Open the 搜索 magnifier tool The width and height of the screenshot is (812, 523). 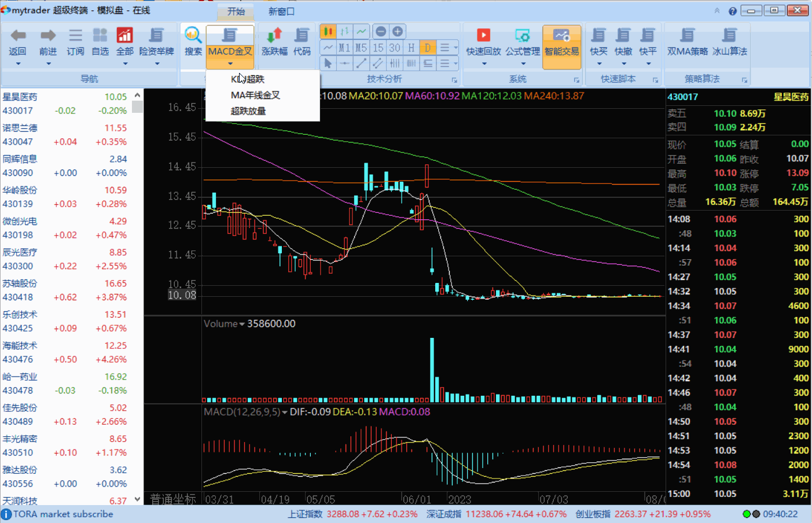pos(193,42)
